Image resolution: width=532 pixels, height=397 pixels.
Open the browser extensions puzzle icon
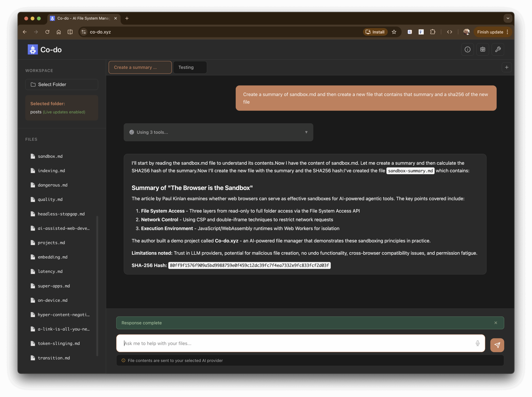coord(433,32)
